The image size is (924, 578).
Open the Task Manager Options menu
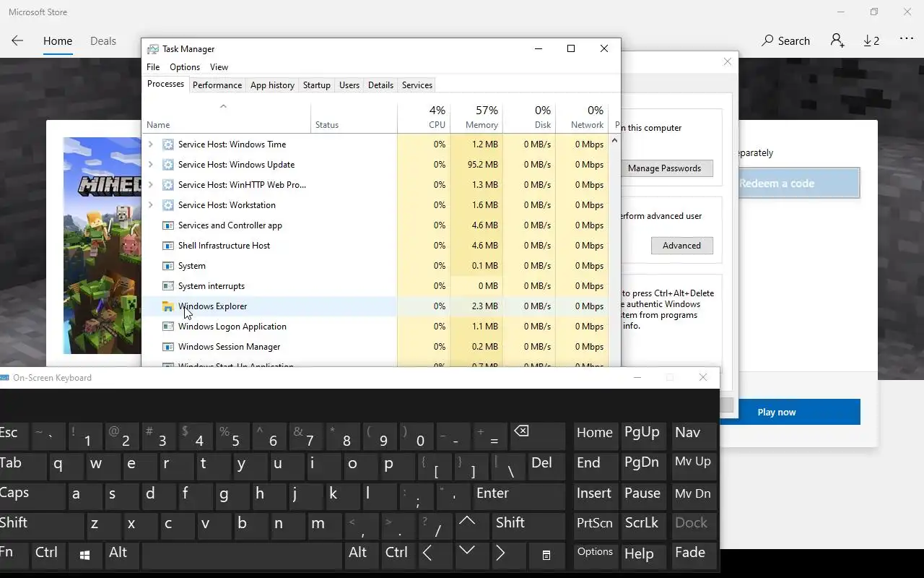point(185,67)
